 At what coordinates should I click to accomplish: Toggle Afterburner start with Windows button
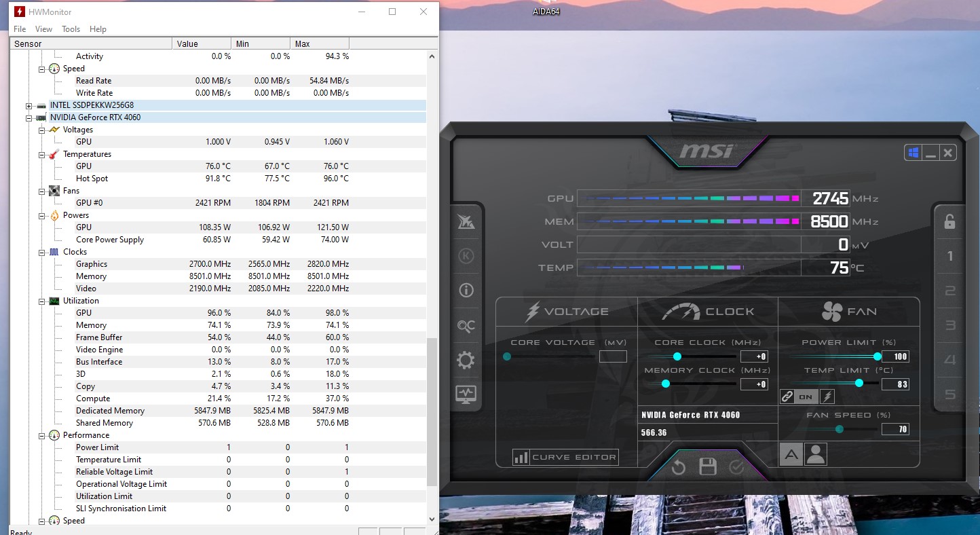point(913,153)
